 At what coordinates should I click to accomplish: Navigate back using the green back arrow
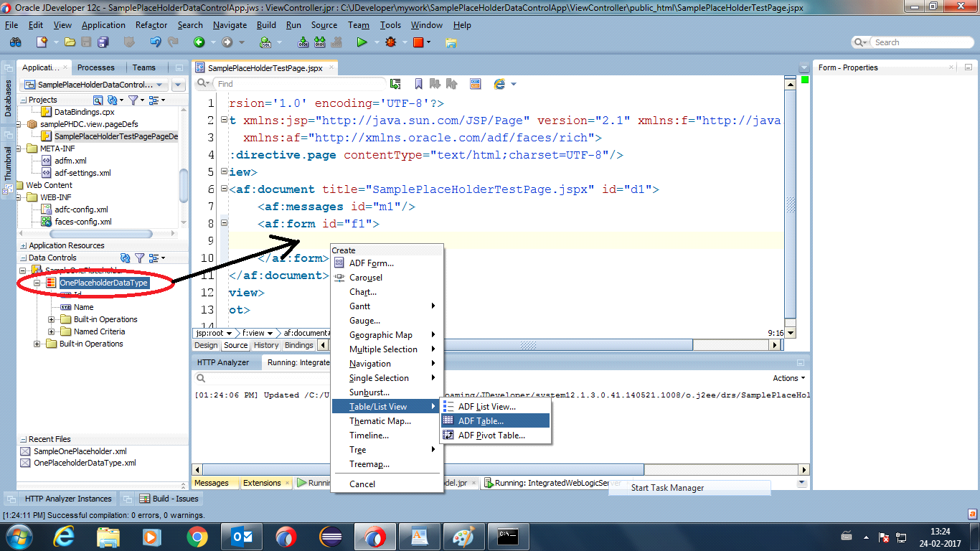point(199,42)
